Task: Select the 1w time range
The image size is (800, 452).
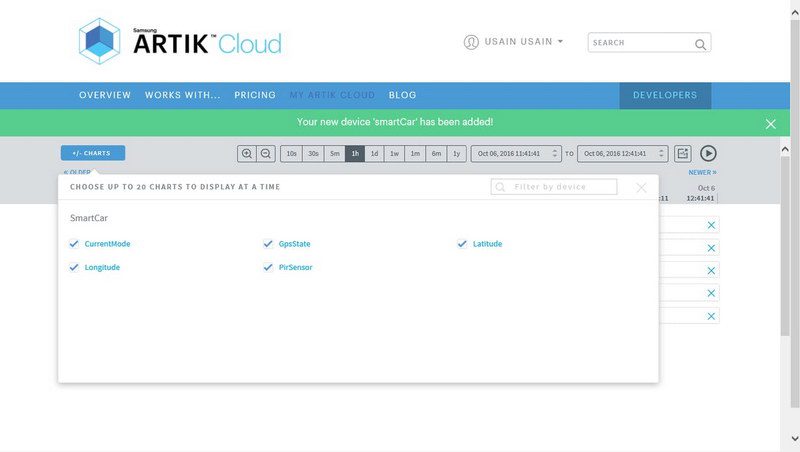Action: click(x=394, y=154)
